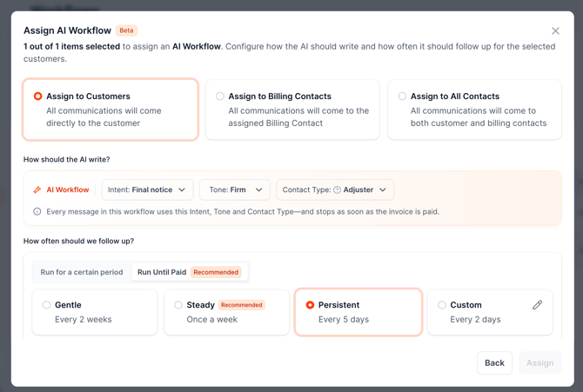The height and width of the screenshot is (392, 583).
Task: Close the Assign AI Workflow dialog
Action: tap(555, 30)
